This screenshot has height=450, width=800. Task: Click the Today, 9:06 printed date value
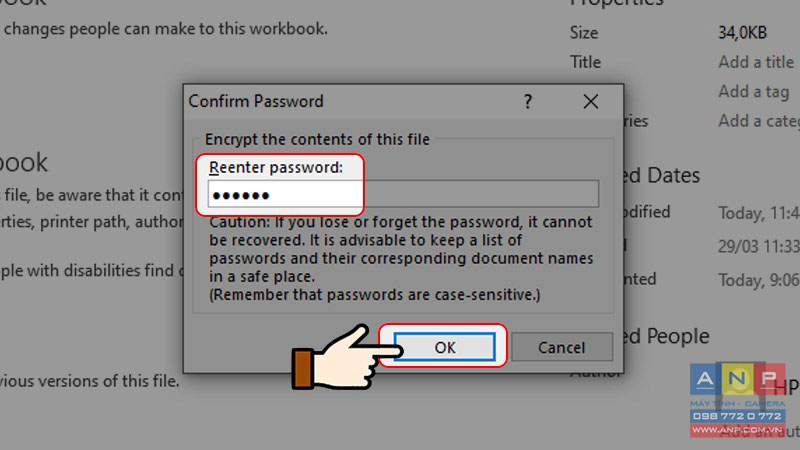(759, 280)
